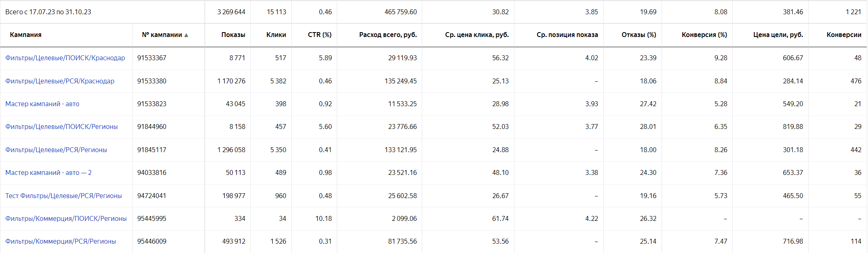This screenshot has width=868, height=253.
Task: Open the Фильтры/Целевые/ПОИСК/Краснодар campaign link
Action: pyautogui.click(x=65, y=58)
